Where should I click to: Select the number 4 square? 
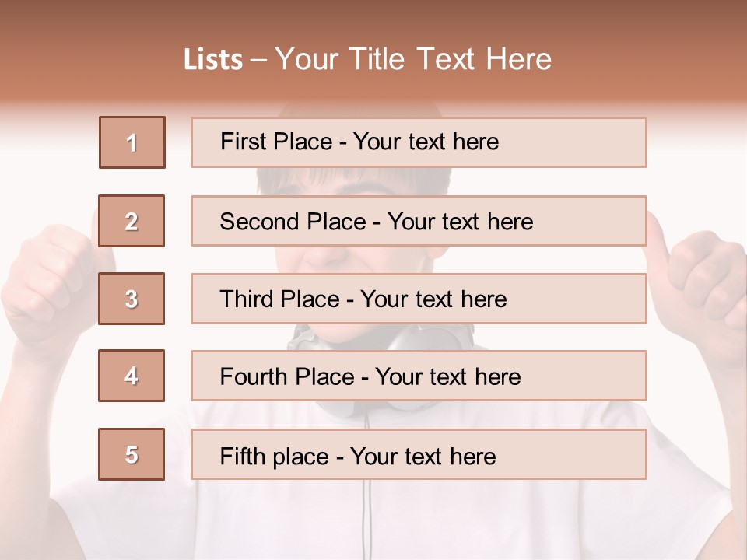132,376
